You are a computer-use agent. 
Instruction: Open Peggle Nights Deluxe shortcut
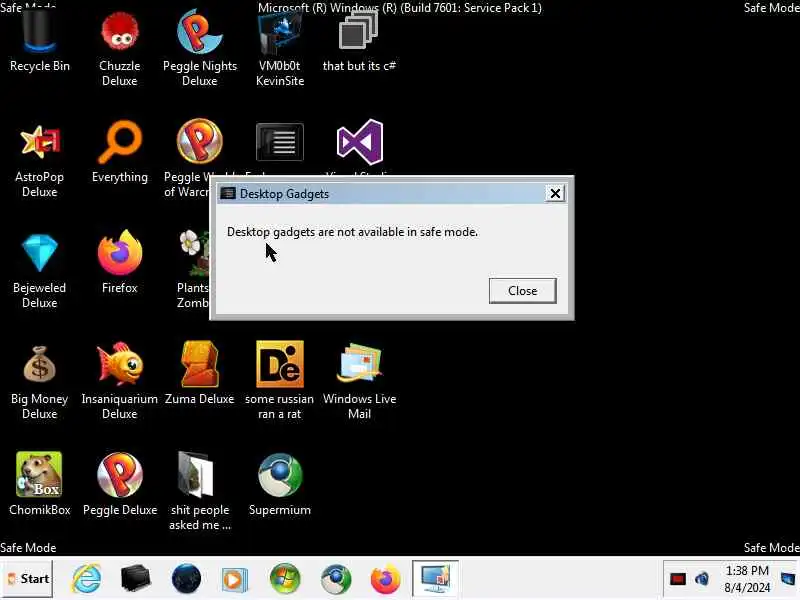[199, 46]
